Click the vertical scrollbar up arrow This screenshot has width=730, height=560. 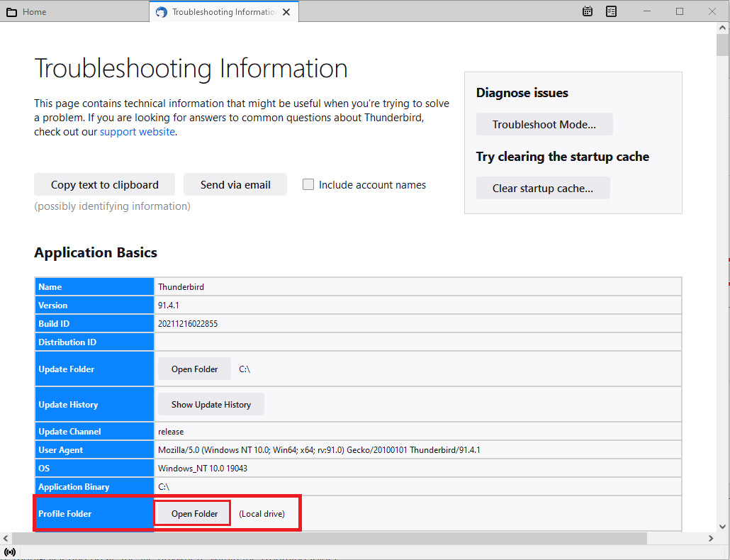[x=722, y=28]
